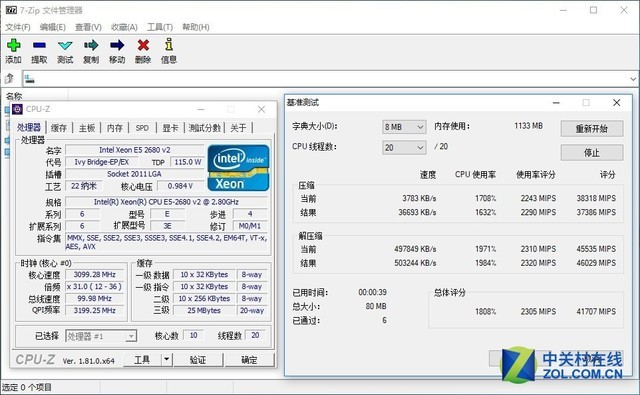Click the Extract (提取) minus icon
Image resolution: width=640 pixels, height=395 pixels.
[39, 45]
